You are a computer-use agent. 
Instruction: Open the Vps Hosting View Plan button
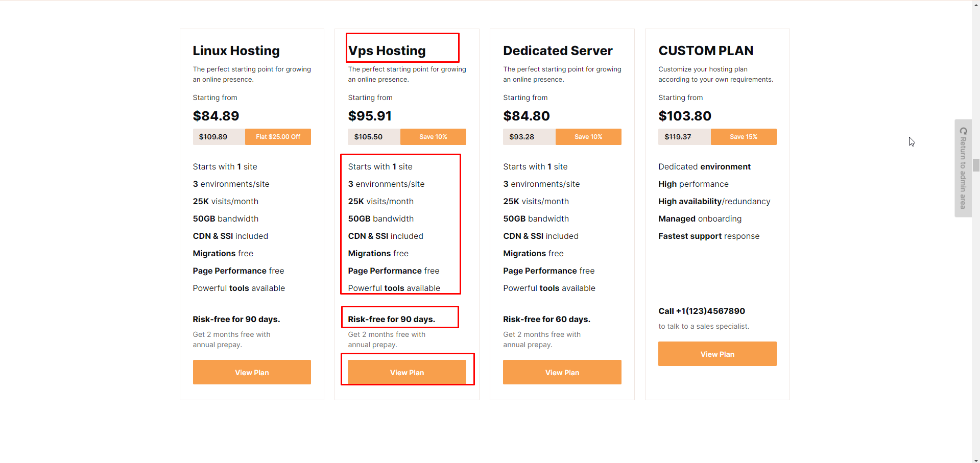407,372
